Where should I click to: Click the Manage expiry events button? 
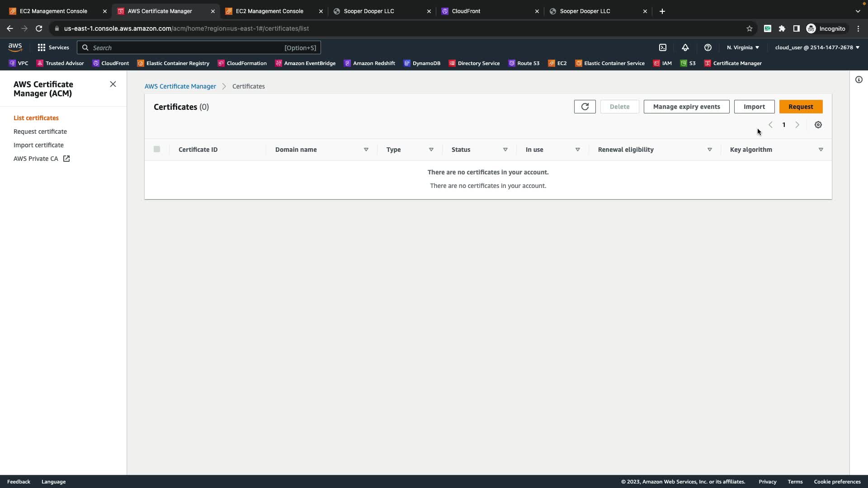coord(686,107)
